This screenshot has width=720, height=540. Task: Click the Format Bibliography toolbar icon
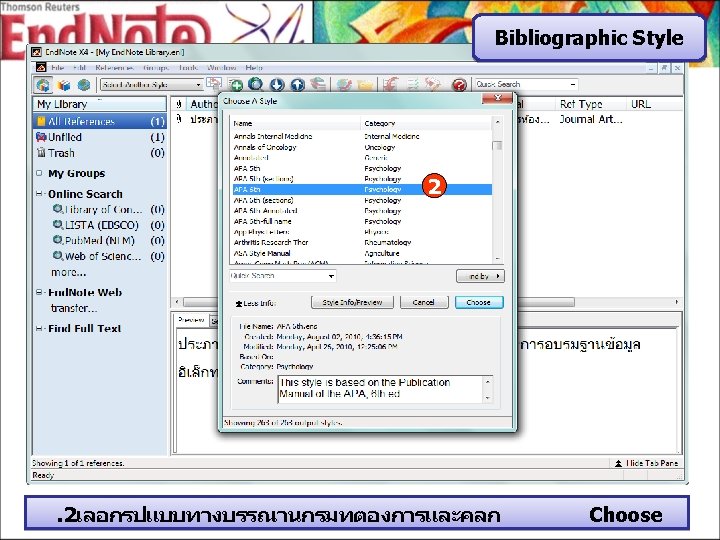point(413,84)
